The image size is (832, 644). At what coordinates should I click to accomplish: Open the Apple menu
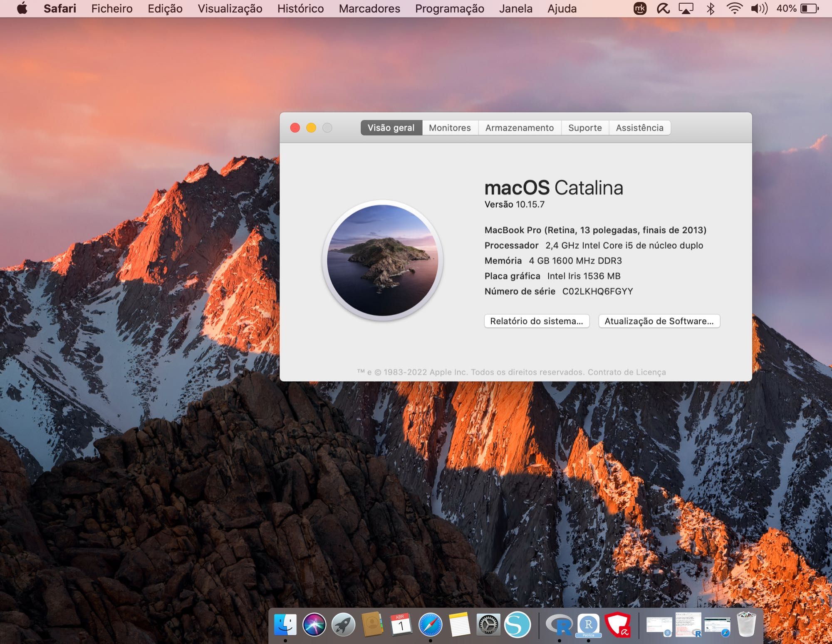(22, 8)
